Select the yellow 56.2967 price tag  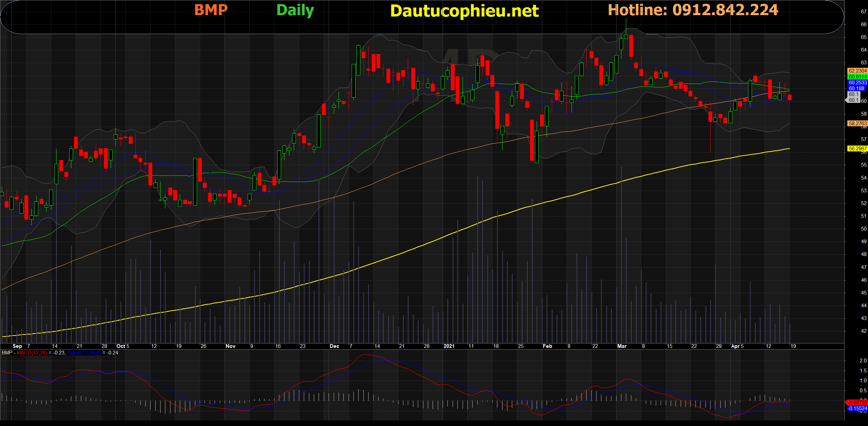point(857,149)
